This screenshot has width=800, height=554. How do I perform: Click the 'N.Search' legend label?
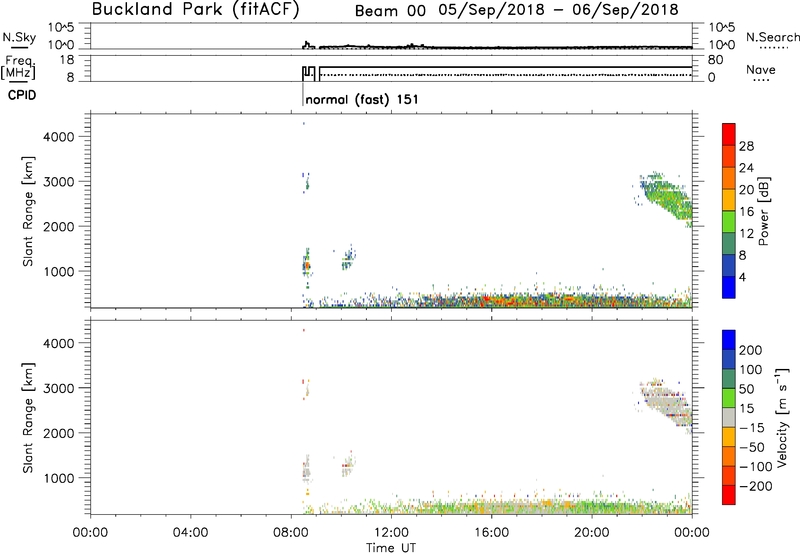pyautogui.click(x=772, y=37)
